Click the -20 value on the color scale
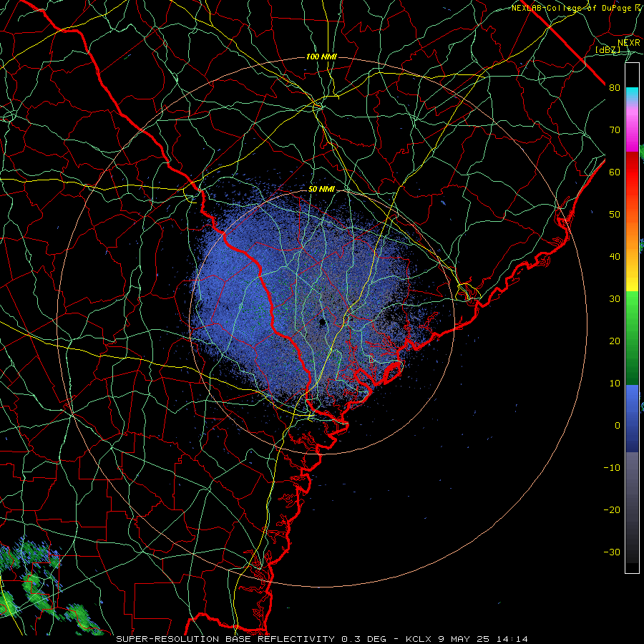This screenshot has height=644, width=644. click(x=612, y=510)
